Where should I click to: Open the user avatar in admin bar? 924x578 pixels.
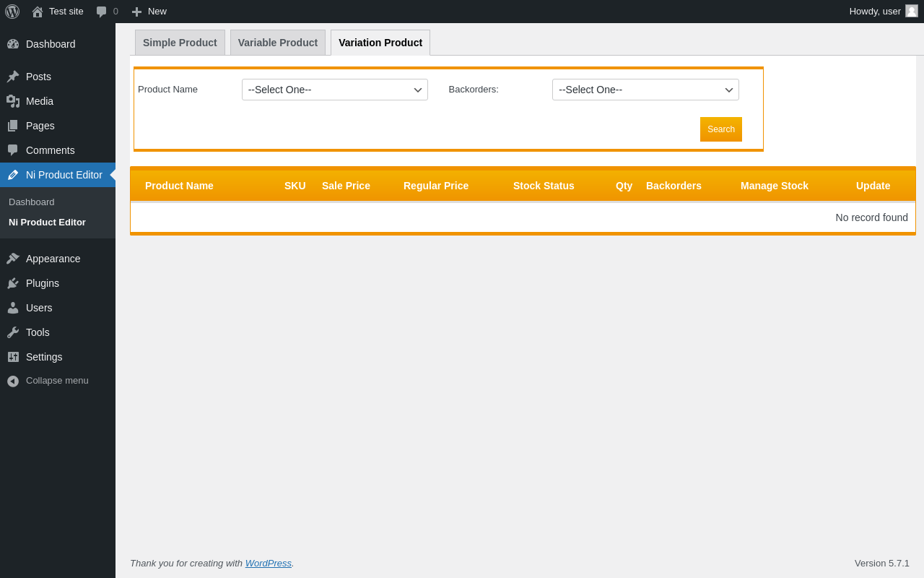[x=912, y=11]
